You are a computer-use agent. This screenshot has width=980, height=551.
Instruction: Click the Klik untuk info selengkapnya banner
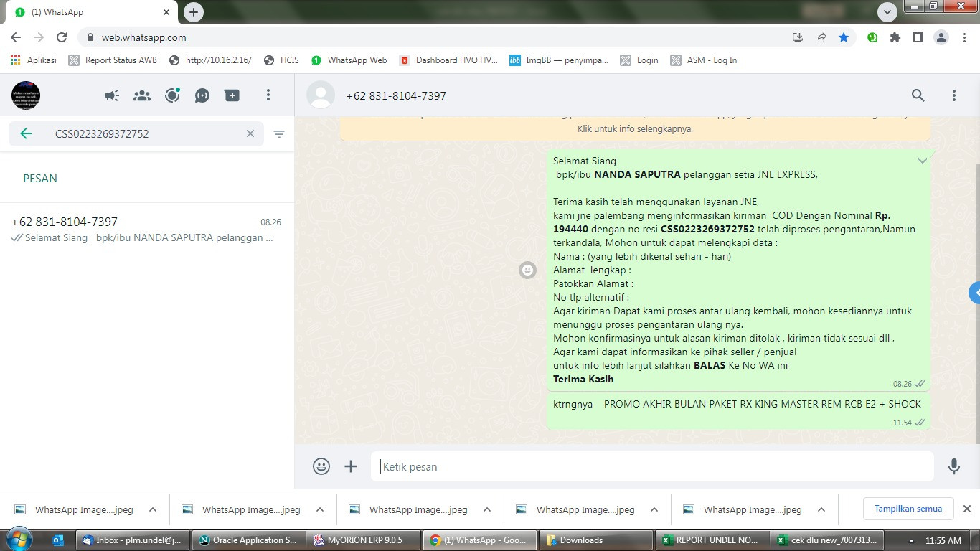click(x=635, y=128)
